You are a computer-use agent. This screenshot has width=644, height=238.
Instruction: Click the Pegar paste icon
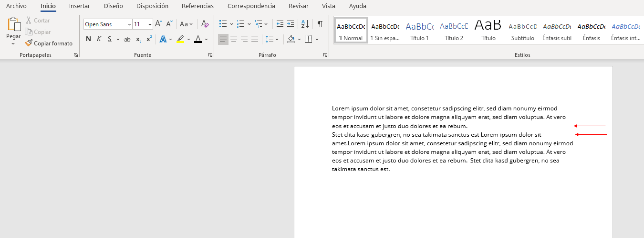pyautogui.click(x=13, y=24)
